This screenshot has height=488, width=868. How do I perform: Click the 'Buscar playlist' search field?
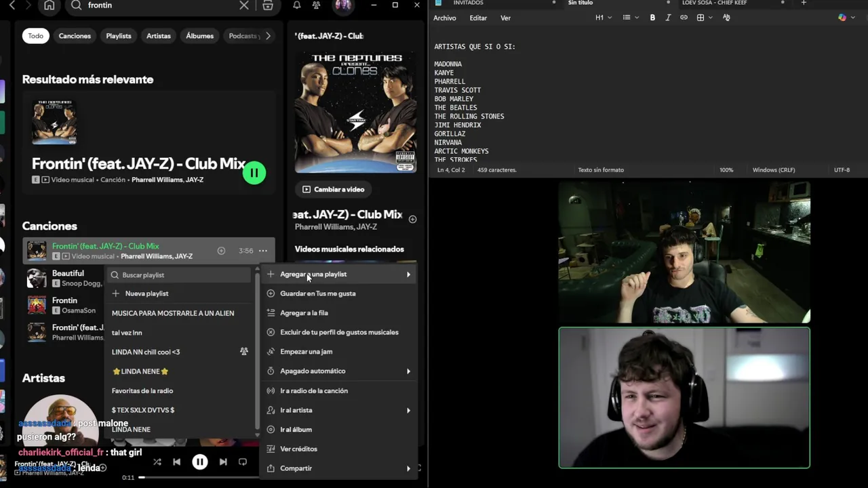point(180,275)
